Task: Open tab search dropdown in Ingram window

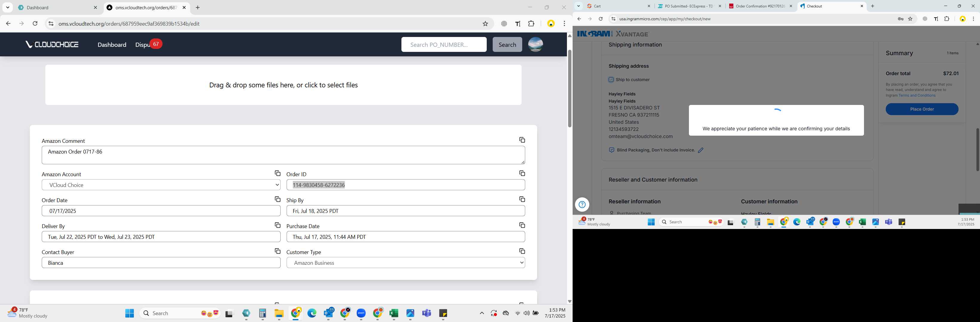Action: 578,6
